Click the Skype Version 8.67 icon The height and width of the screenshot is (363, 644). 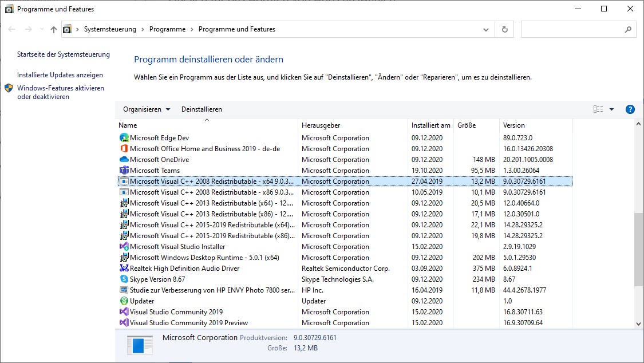click(x=124, y=279)
